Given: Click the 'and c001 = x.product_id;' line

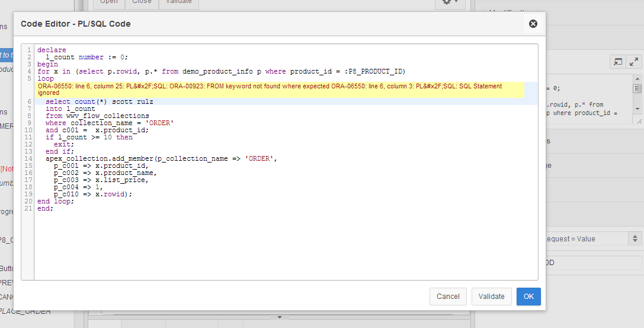Looking at the screenshot, I should (97, 130).
